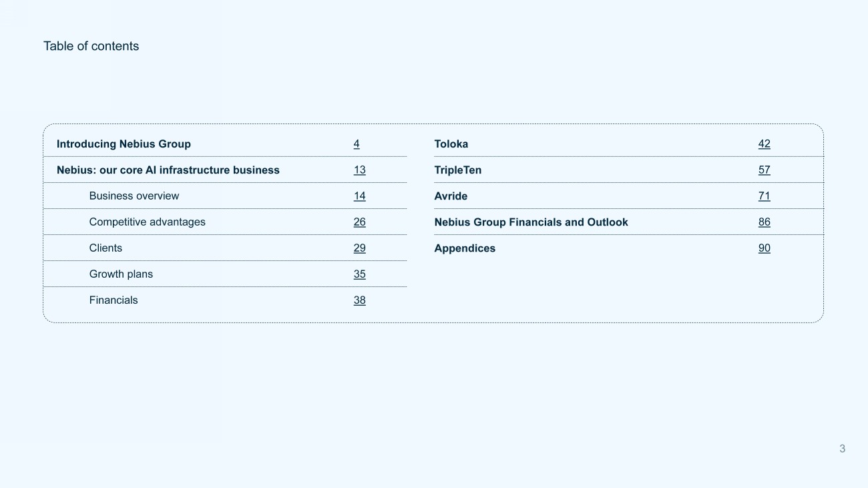Go to page 14 Business overview
868x488 pixels.
[x=359, y=196]
